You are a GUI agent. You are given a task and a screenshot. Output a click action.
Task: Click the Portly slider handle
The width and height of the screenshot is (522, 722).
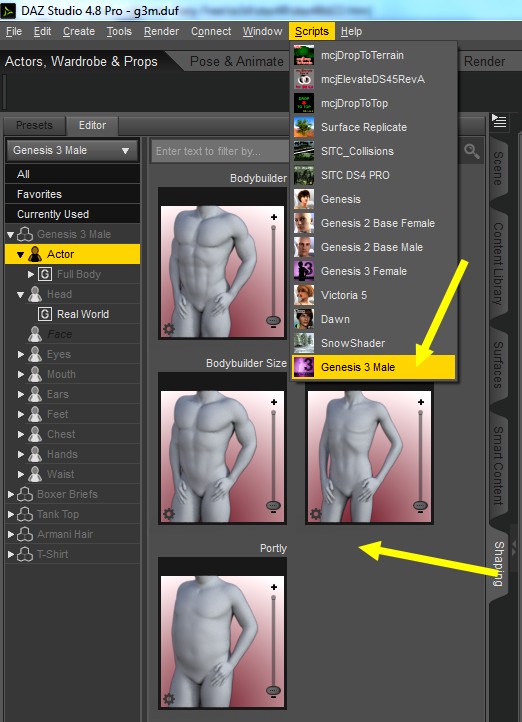pyautogui.click(x=273, y=690)
